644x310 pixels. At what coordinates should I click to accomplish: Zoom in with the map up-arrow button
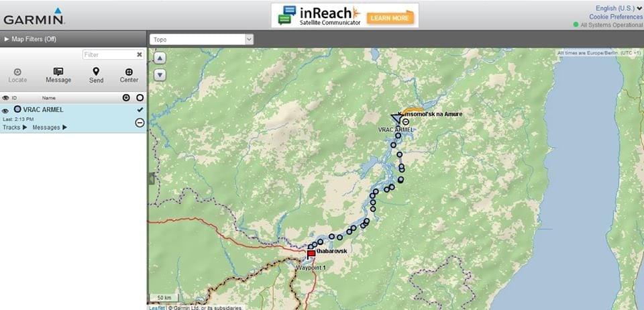(160, 58)
